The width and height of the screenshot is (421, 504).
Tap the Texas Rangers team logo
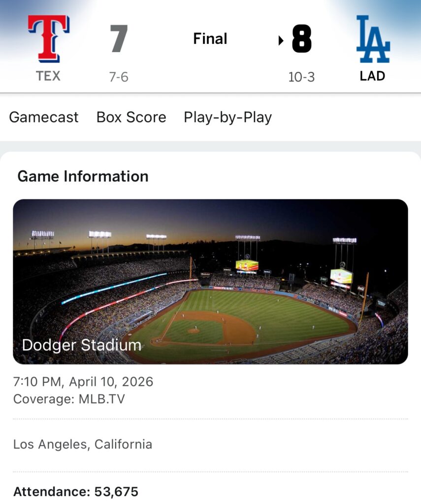(x=48, y=39)
